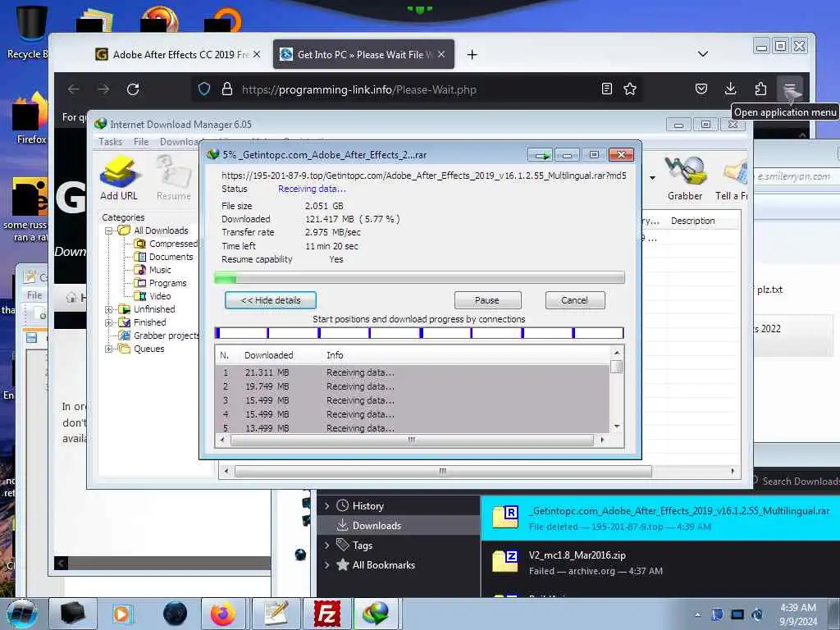This screenshot has width=840, height=630.
Task: Open the IDM Downloads menu
Action: point(180,141)
